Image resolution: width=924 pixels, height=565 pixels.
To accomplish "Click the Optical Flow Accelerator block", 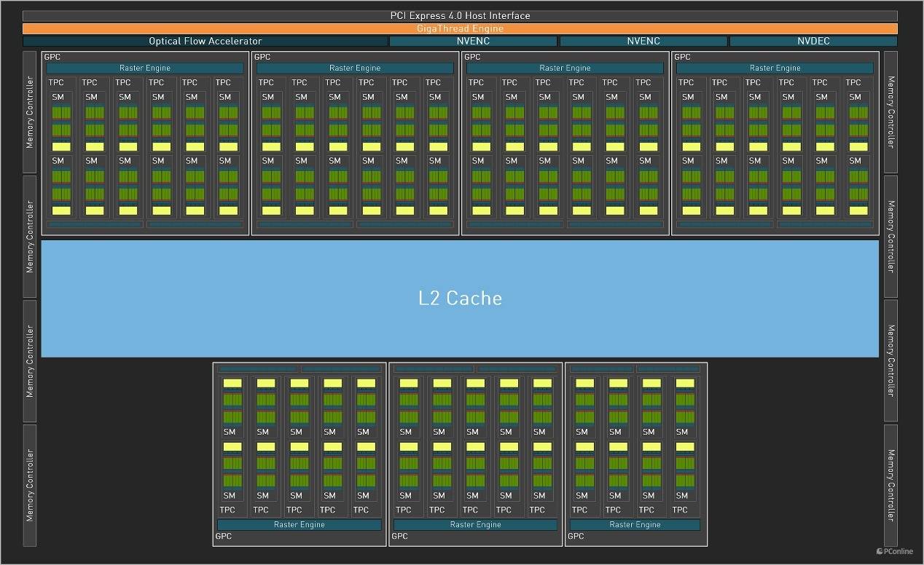I will coord(205,42).
